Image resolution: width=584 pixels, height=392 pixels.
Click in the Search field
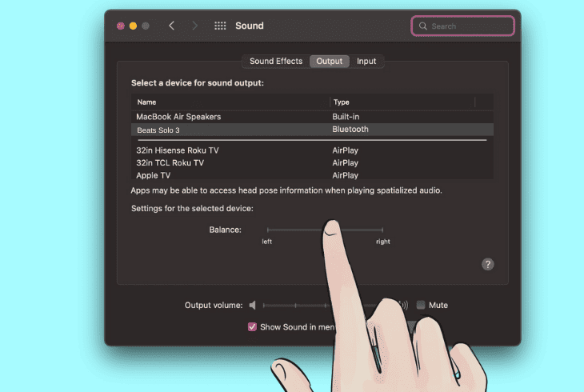[462, 26]
